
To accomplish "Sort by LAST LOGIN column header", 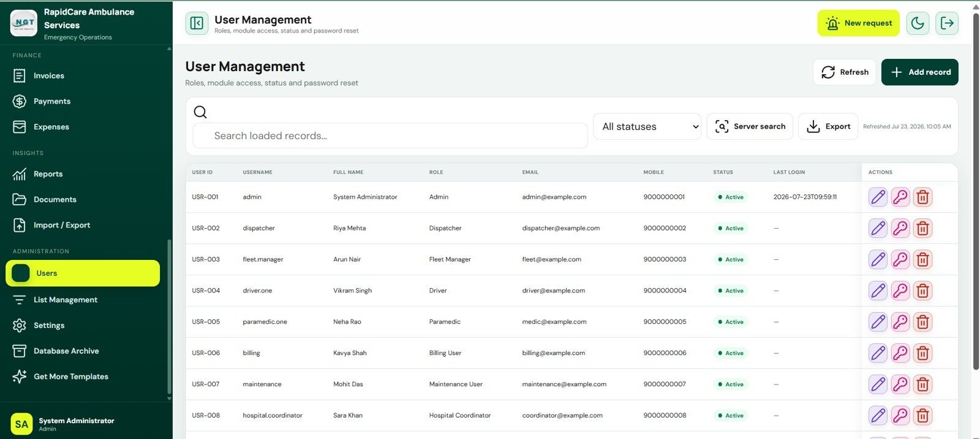I will (x=789, y=172).
